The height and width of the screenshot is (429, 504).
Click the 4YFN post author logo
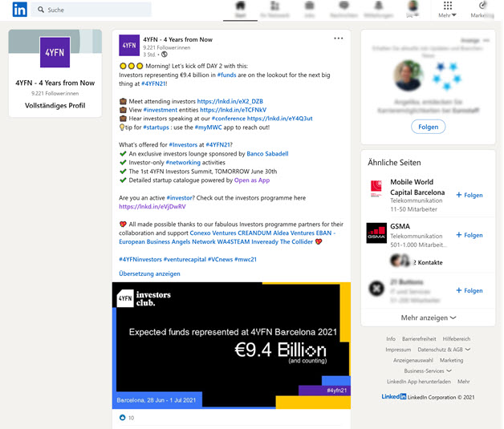(129, 45)
